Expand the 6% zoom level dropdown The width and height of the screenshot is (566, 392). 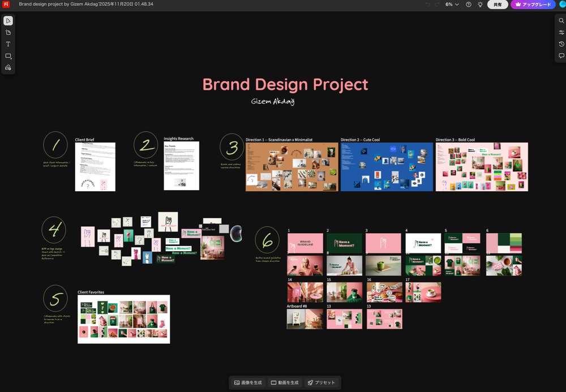452,5
